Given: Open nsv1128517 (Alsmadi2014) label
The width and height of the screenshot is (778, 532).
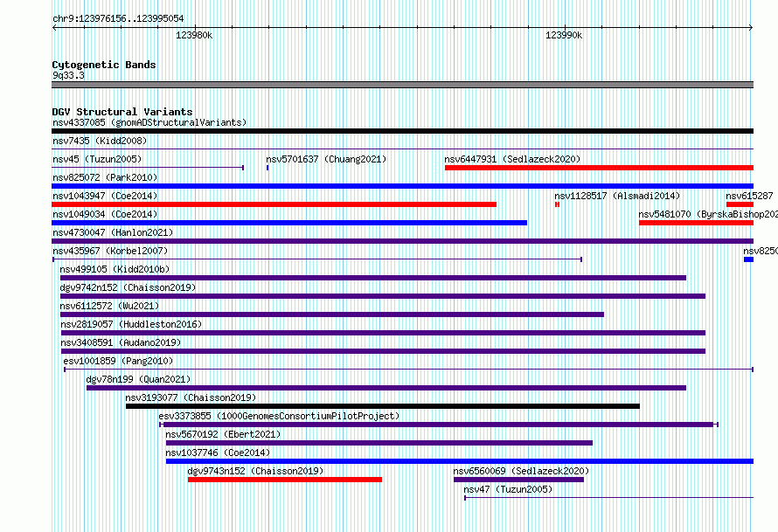Looking at the screenshot, I should pyautogui.click(x=617, y=196).
